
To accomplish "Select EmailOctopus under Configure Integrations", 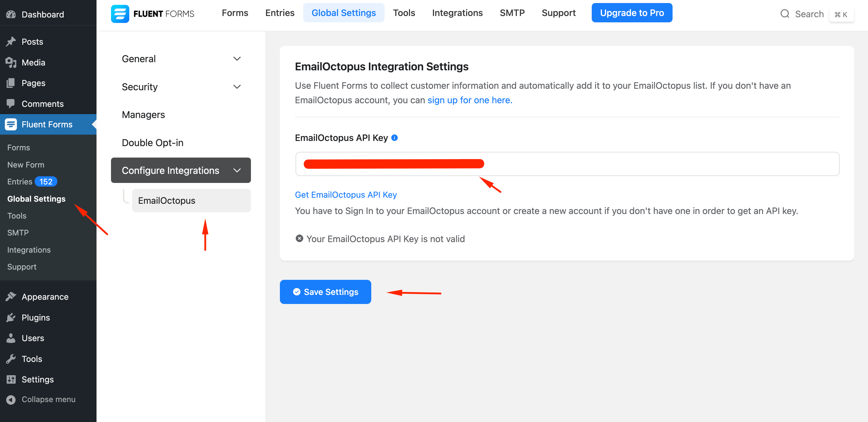I will pos(191,200).
